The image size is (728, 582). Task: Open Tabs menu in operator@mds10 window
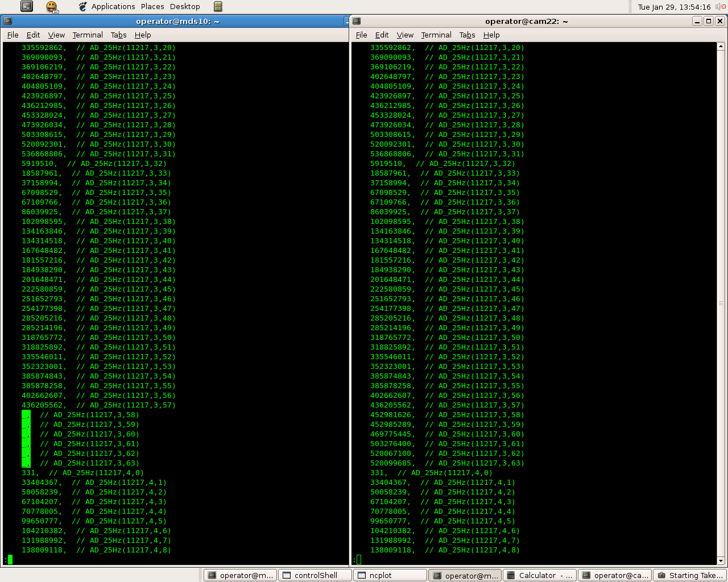(118, 35)
